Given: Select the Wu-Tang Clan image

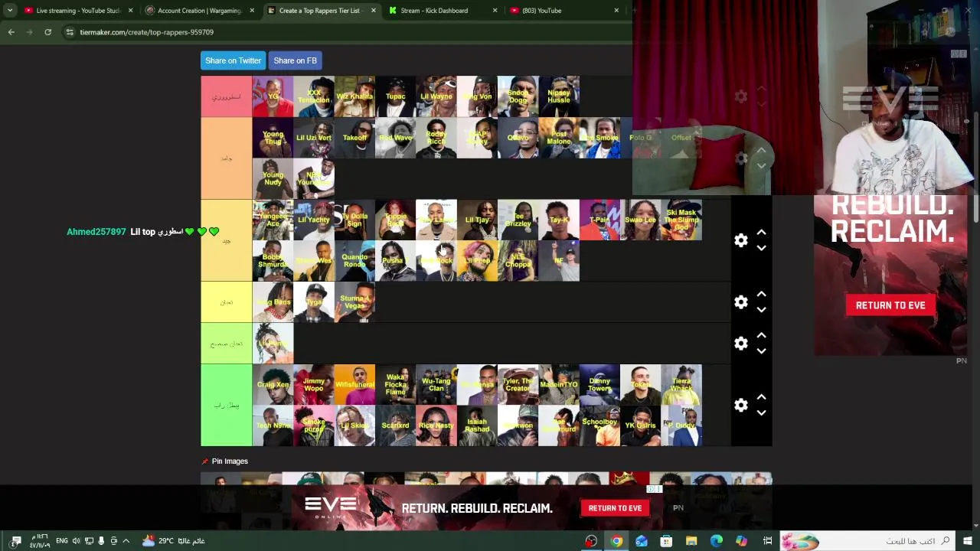Looking at the screenshot, I should pos(436,384).
